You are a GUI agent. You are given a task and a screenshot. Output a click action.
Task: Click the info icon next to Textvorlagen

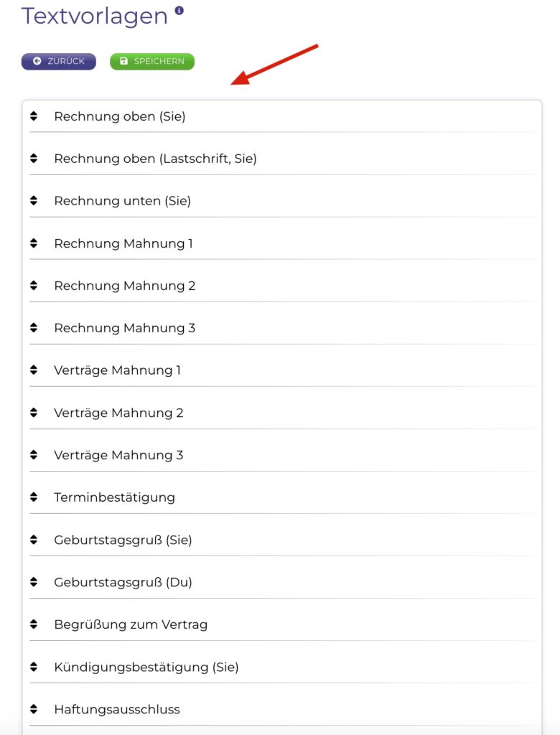click(179, 11)
